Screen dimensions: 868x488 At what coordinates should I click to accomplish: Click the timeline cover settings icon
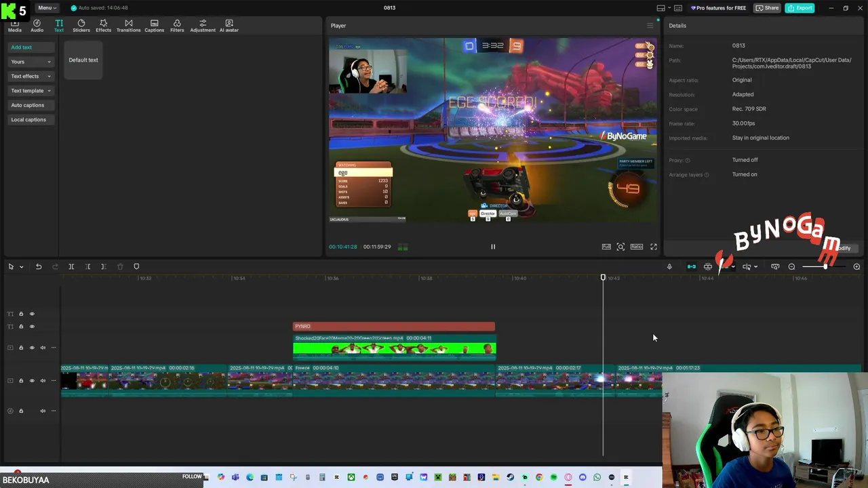point(775,266)
